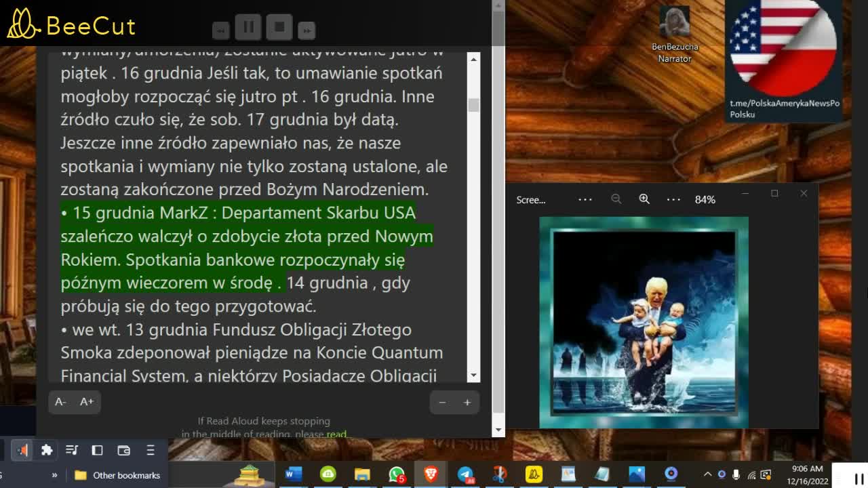This screenshot has height=488, width=868.
Task: Open Telegram from the taskbar
Action: pos(466,474)
